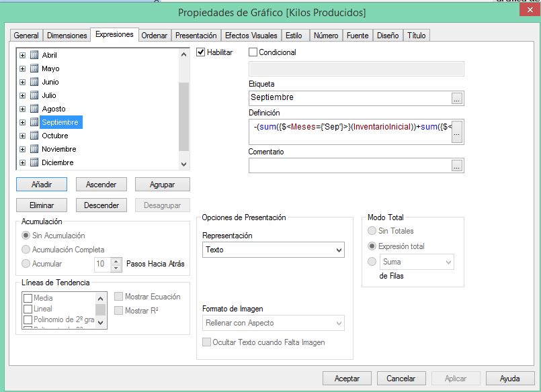This screenshot has width=541, height=392.
Task: Uncheck the Habilitar checkbox
Action: tap(201, 52)
